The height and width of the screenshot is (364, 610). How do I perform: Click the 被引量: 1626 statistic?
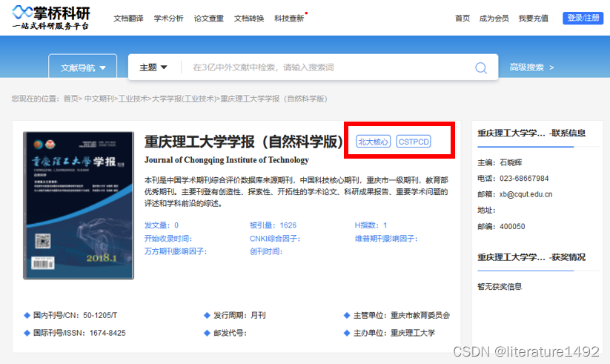[273, 225]
